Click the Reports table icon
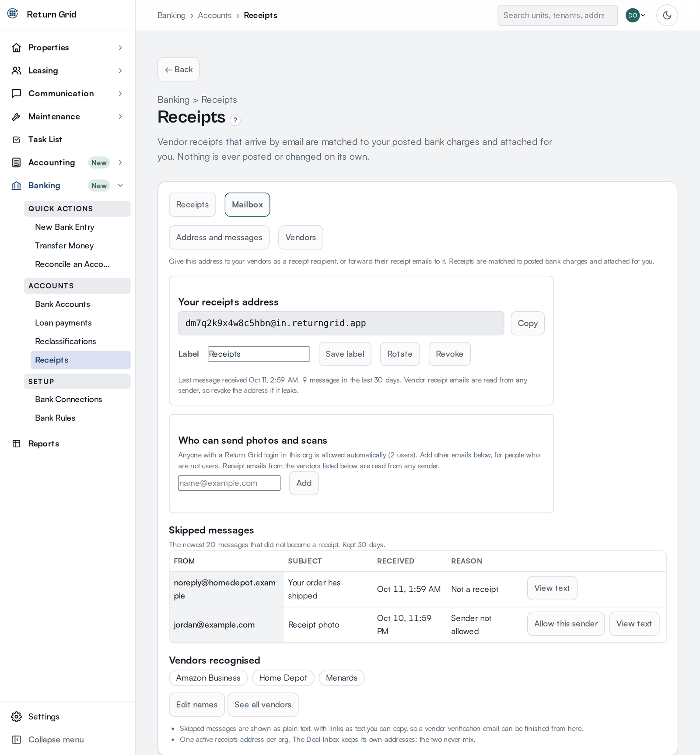Image resolution: width=700 pixels, height=755 pixels. pyautogui.click(x=17, y=443)
